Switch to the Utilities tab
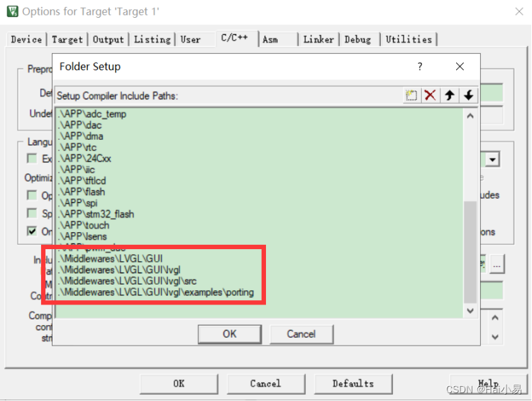Screen dimensions: 532x401 click(x=409, y=40)
